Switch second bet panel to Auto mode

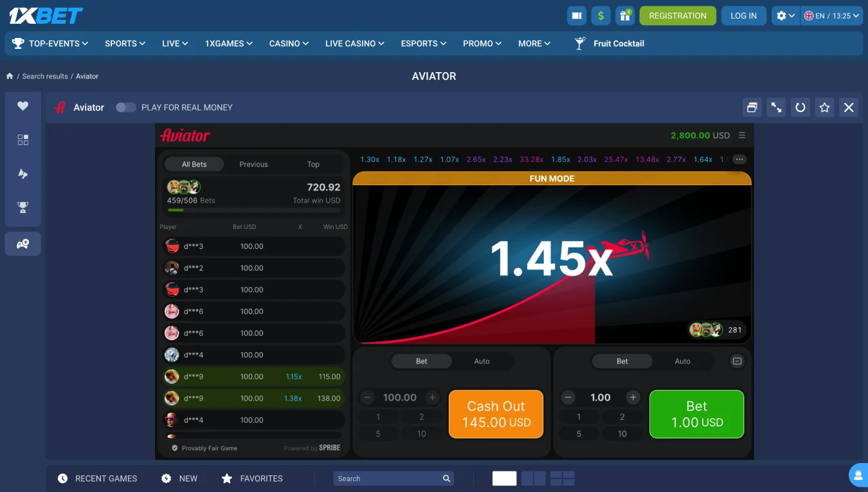pos(682,361)
